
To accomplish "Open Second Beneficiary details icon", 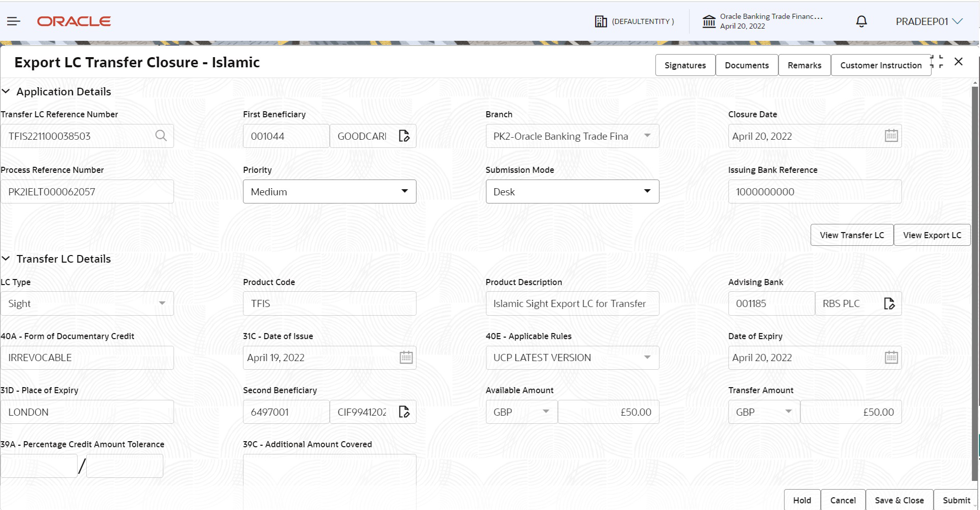I will tap(404, 412).
